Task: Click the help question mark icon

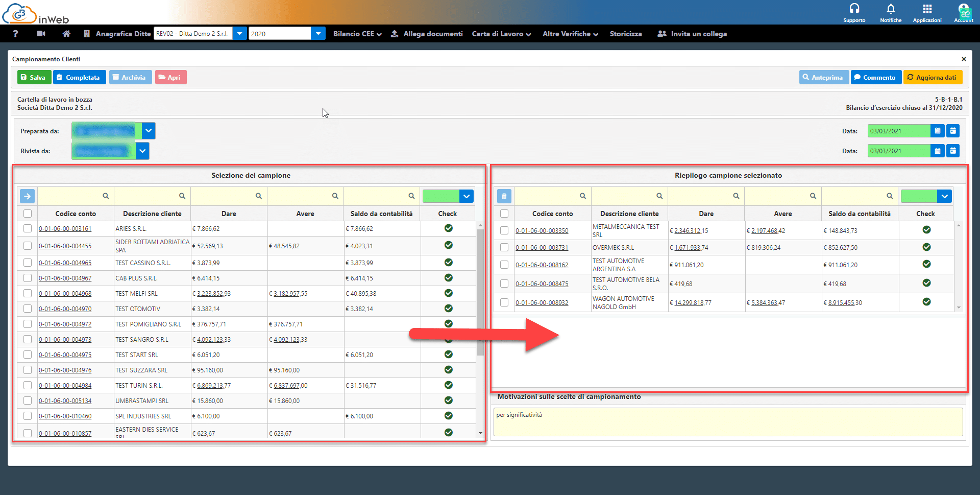Action: pos(15,34)
